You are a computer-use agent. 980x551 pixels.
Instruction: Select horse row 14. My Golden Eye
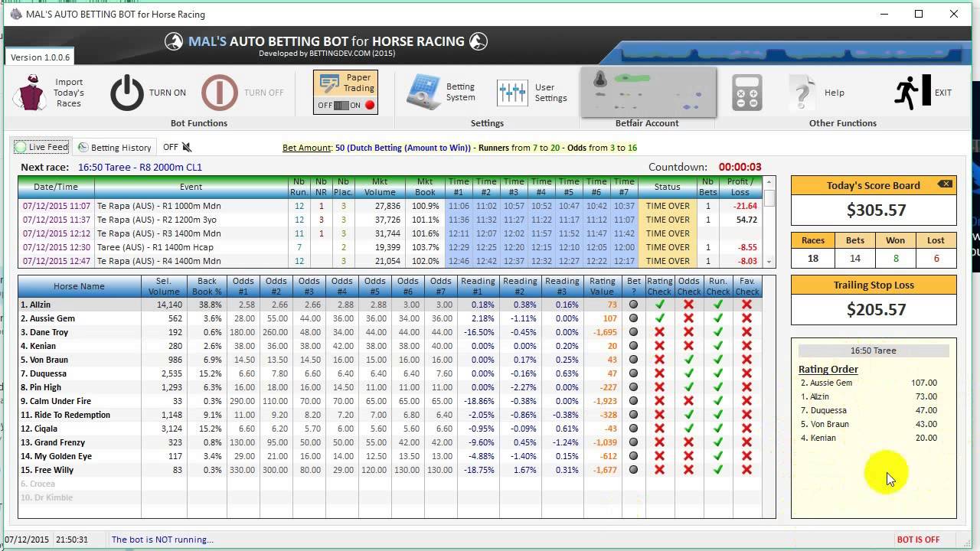pyautogui.click(x=390, y=456)
